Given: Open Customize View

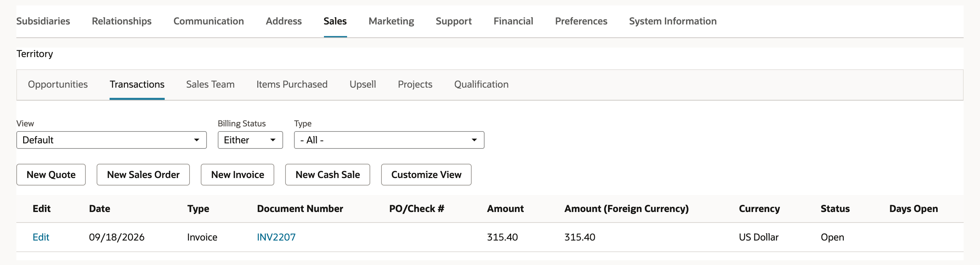Looking at the screenshot, I should pyautogui.click(x=426, y=175).
